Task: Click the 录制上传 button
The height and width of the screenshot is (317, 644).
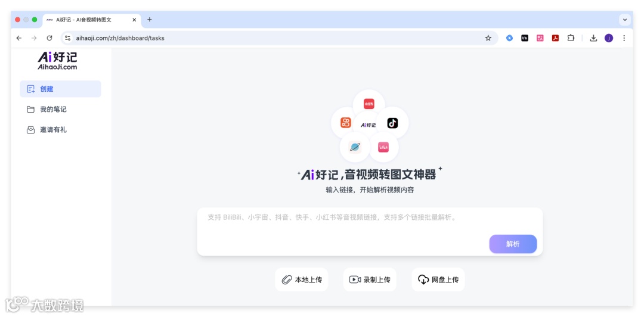Action: coord(370,279)
